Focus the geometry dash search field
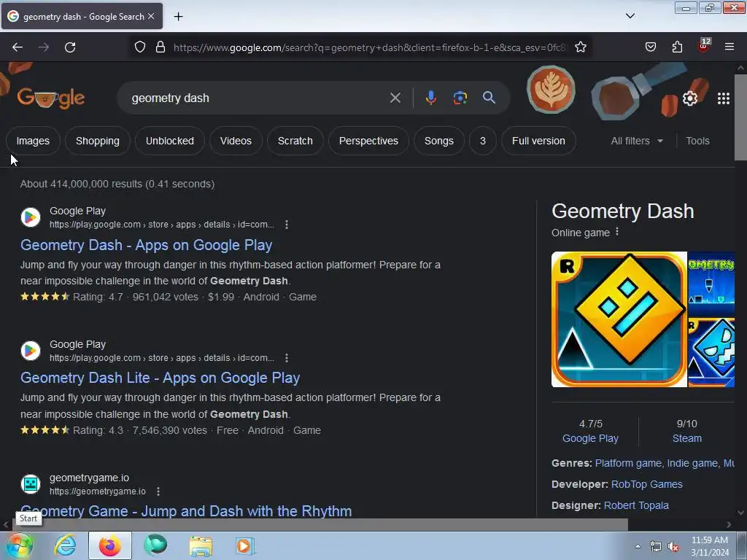 point(258,98)
